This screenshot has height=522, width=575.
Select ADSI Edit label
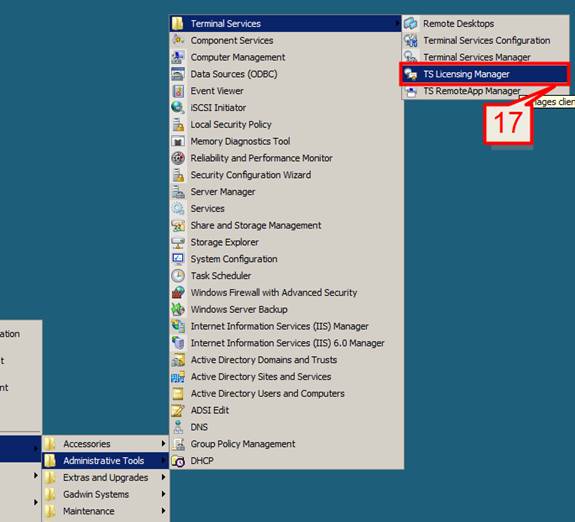pos(210,410)
